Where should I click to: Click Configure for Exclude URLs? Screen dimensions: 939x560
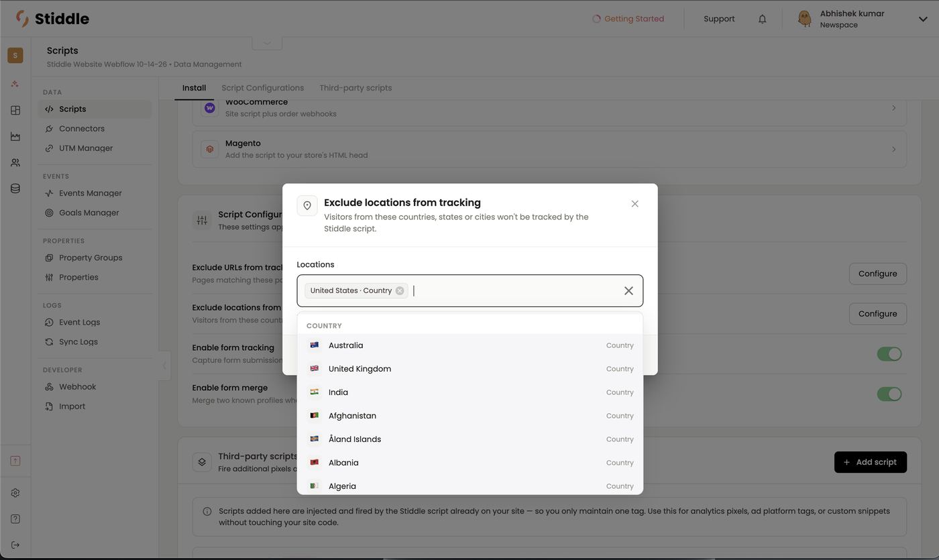click(x=877, y=274)
